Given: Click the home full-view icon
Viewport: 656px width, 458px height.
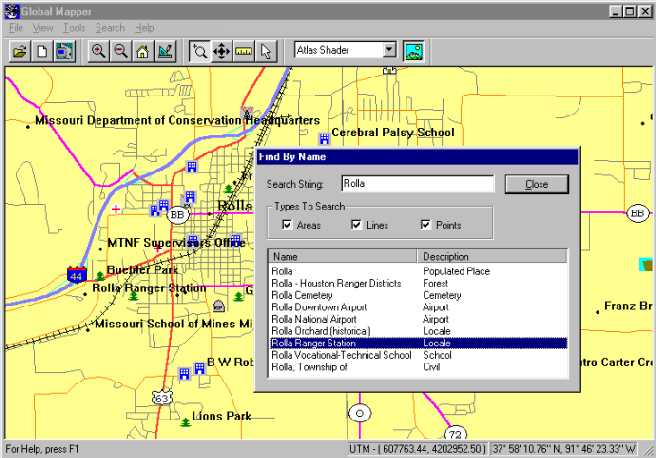Looking at the screenshot, I should point(143,51).
